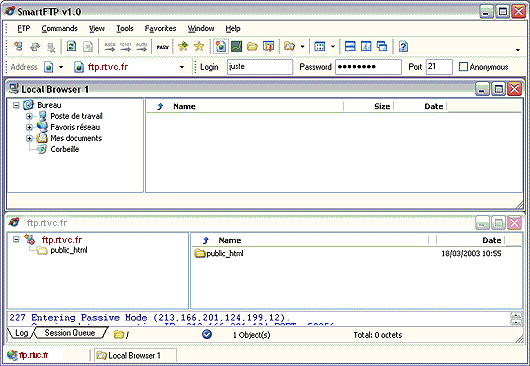Click the open folder toolbar icon
The height and width of the screenshot is (366, 530).
[x=252, y=46]
